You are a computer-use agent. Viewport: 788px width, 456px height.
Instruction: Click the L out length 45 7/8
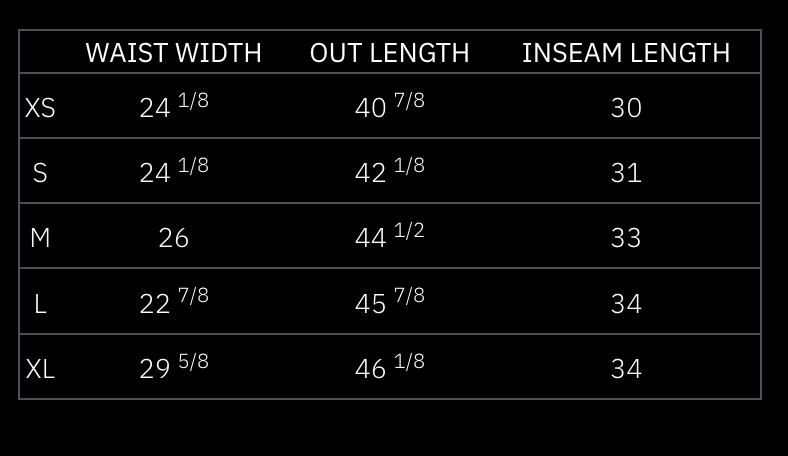pyautogui.click(x=389, y=302)
